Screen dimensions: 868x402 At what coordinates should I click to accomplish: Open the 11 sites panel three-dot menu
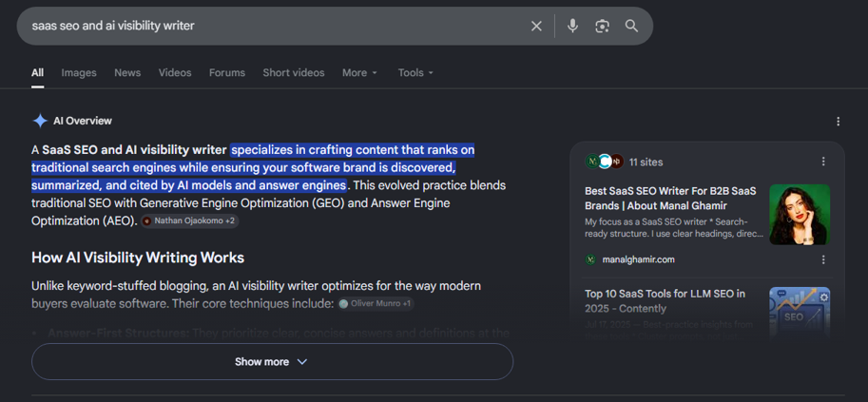click(823, 162)
